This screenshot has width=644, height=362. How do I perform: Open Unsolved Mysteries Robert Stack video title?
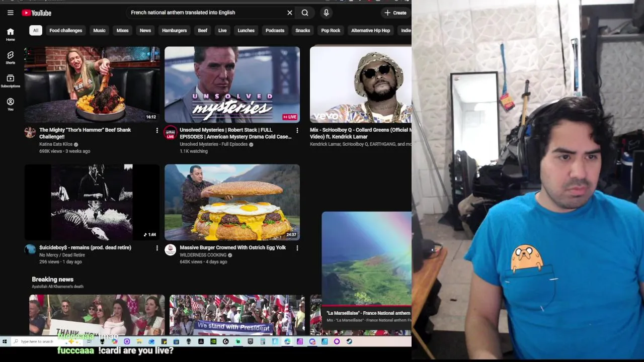click(x=235, y=133)
